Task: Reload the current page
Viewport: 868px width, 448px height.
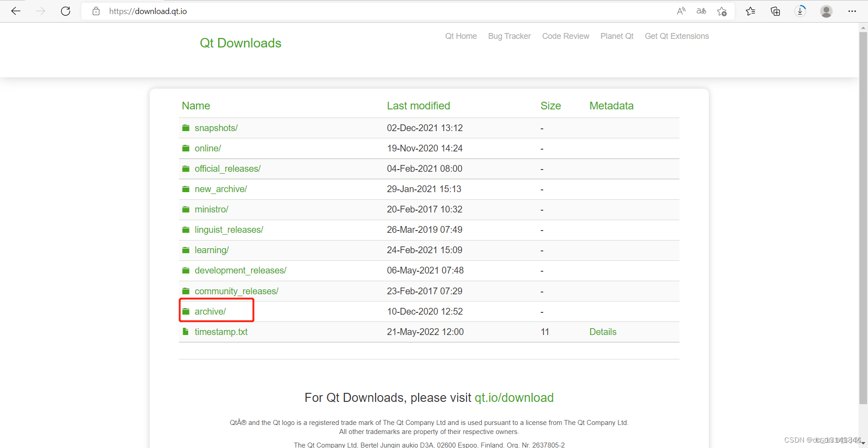Action: click(x=66, y=11)
